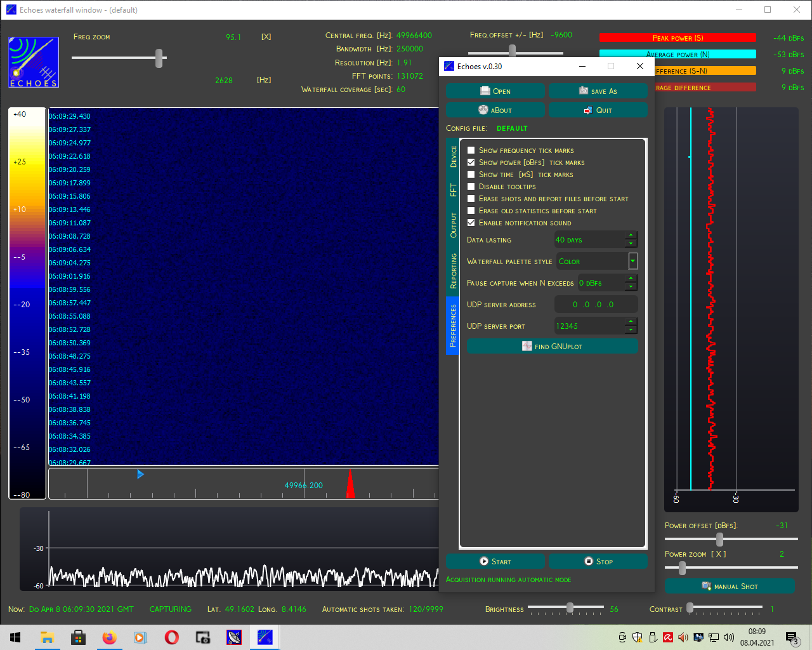Click the Average Power (N) cyan legend bar
The height and width of the screenshot is (650, 812).
coord(678,54)
